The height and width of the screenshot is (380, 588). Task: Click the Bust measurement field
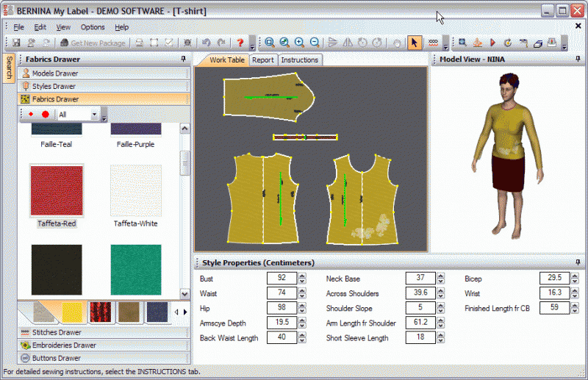click(x=282, y=278)
